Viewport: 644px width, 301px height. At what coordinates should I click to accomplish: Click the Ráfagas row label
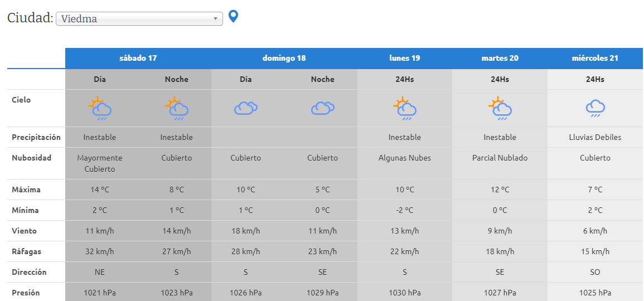tap(26, 251)
